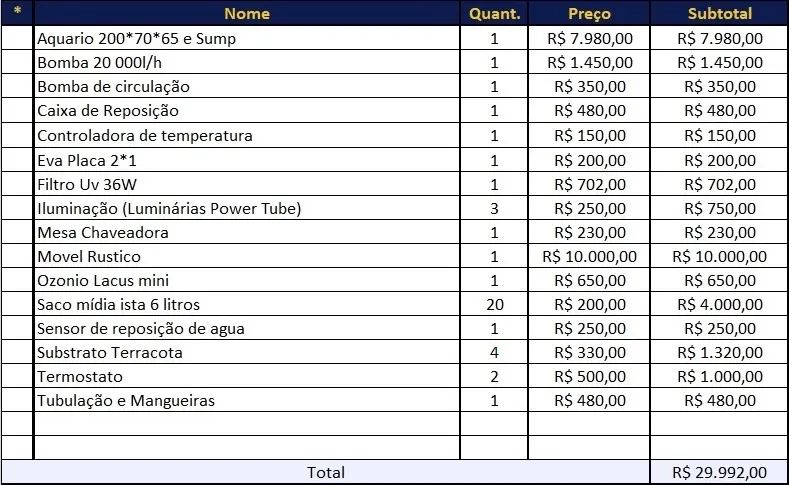789x485 pixels.
Task: Select the Quant. column header
Action: coord(494,14)
